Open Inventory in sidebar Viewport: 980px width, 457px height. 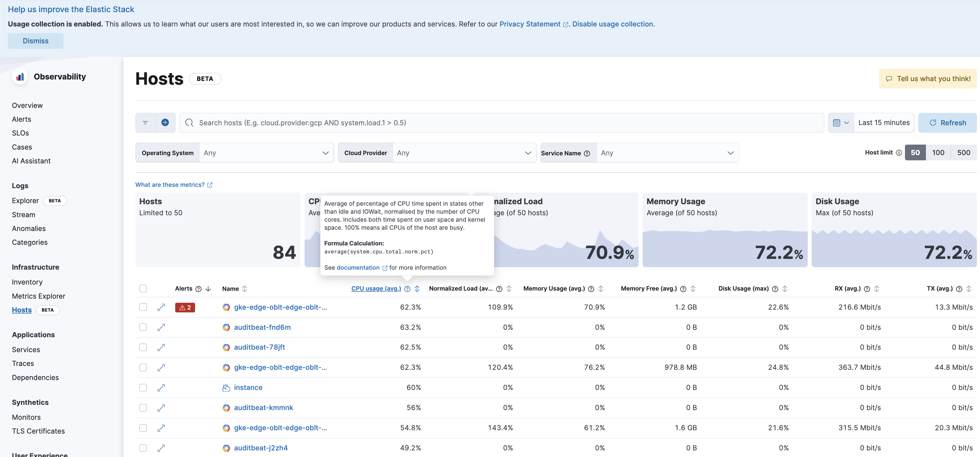click(27, 282)
